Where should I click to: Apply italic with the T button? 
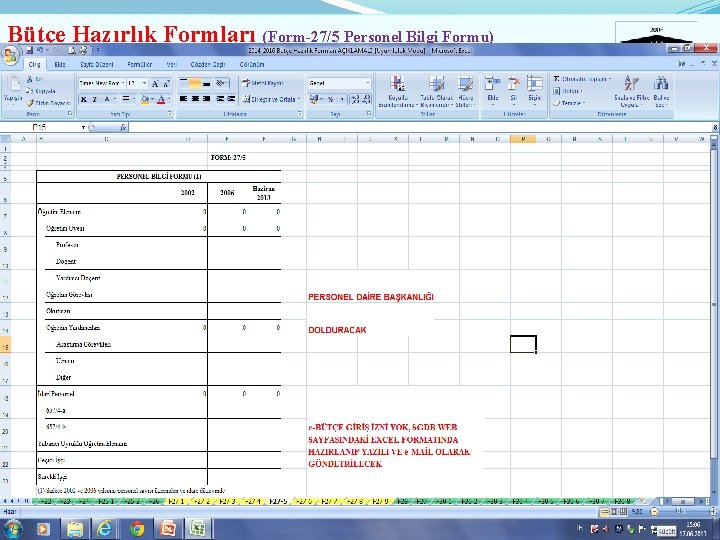(95, 99)
